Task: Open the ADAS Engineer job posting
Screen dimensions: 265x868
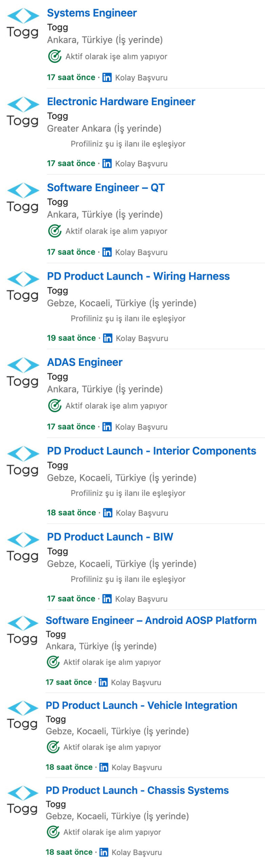Action: pos(85,362)
